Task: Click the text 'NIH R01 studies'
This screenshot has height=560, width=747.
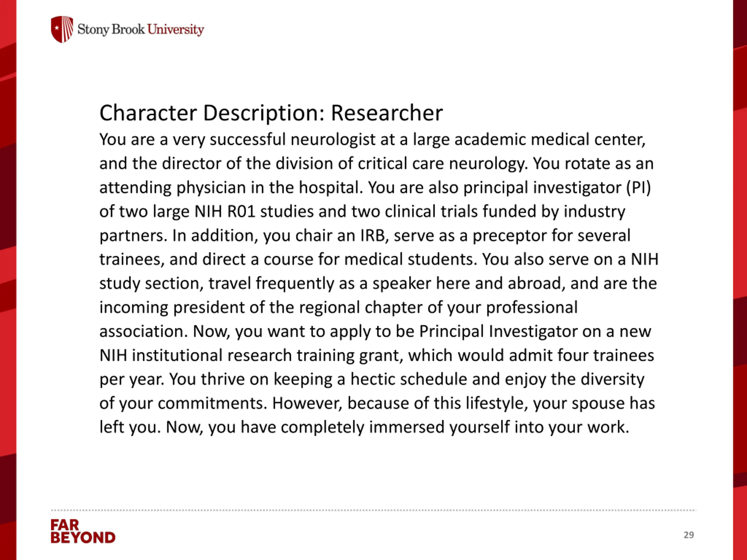Action: point(254,212)
